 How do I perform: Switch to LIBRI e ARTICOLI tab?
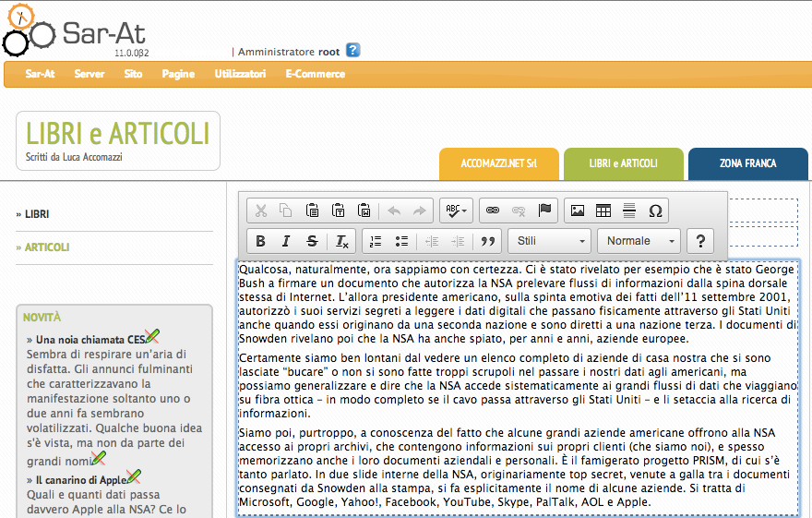coord(624,163)
